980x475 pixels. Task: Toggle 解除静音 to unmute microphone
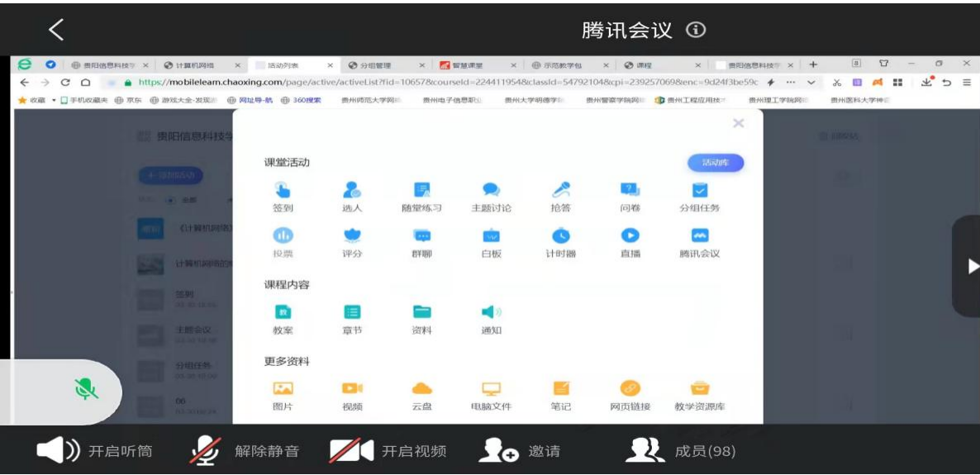tap(245, 451)
